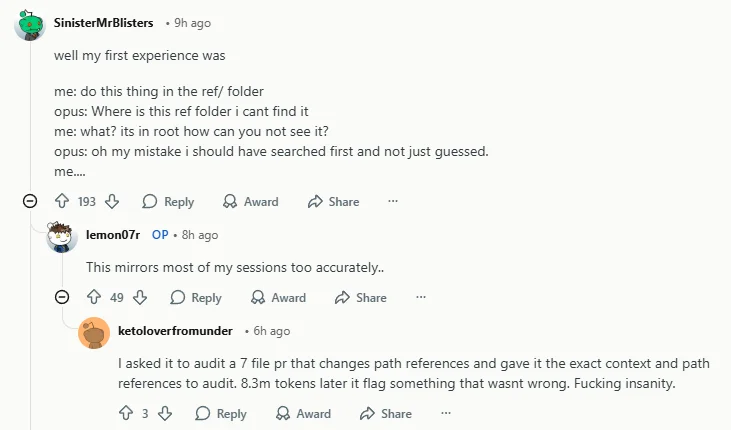Collapse lemon07r's reply thread
The width and height of the screenshot is (731, 430).
coord(62,297)
